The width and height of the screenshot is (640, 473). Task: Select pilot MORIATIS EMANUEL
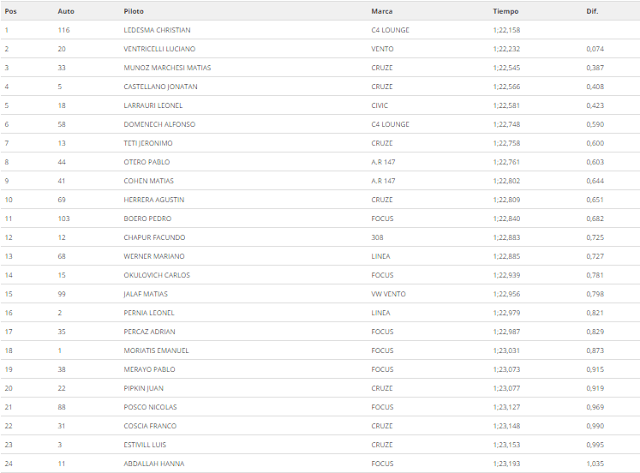156,351
